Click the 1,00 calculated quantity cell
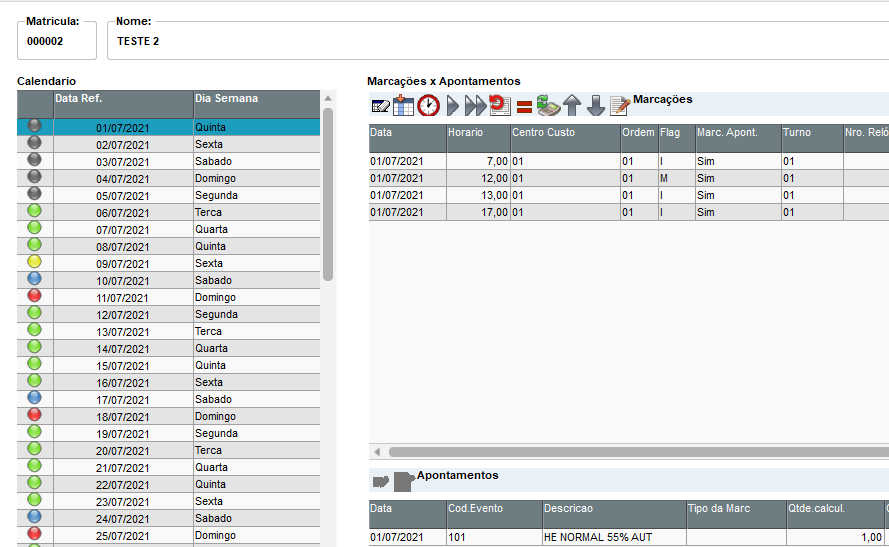The image size is (889, 547). (x=836, y=537)
